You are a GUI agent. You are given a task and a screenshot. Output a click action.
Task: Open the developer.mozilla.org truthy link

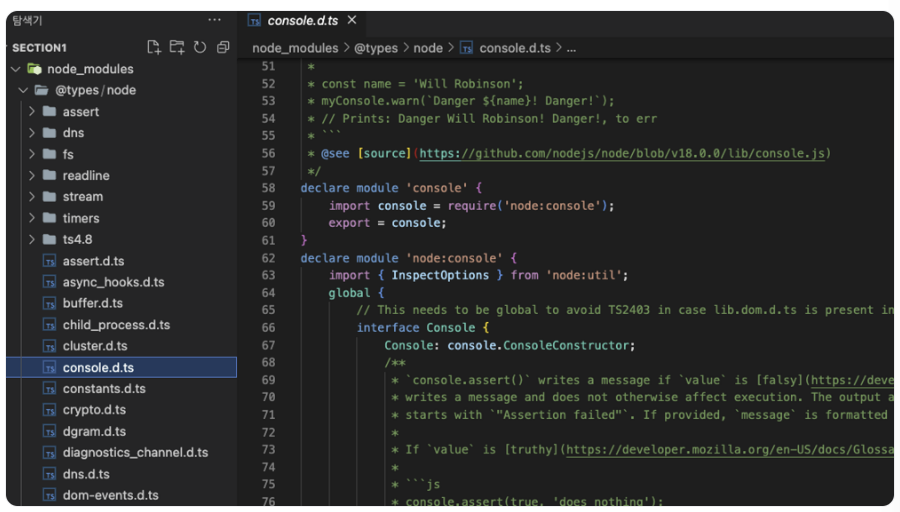[730, 449]
